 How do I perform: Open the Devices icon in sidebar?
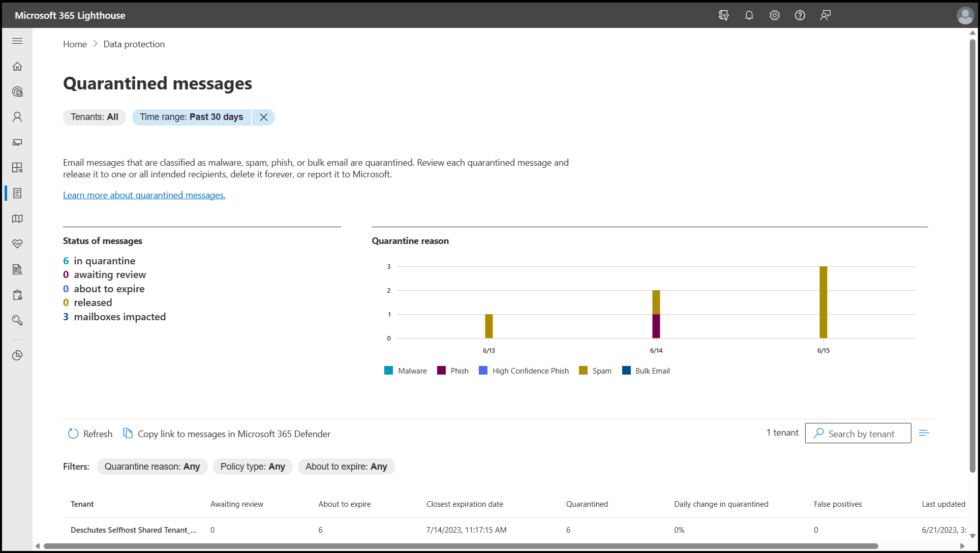point(17,142)
